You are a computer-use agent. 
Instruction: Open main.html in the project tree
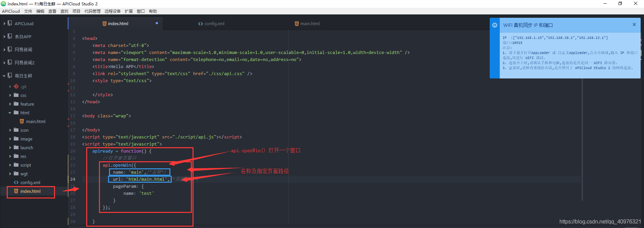pos(36,121)
